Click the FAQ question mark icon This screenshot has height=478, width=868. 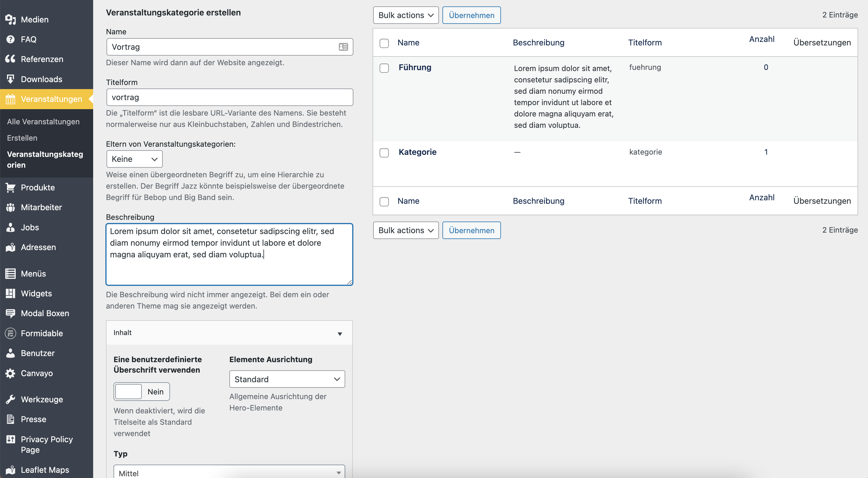[10, 39]
